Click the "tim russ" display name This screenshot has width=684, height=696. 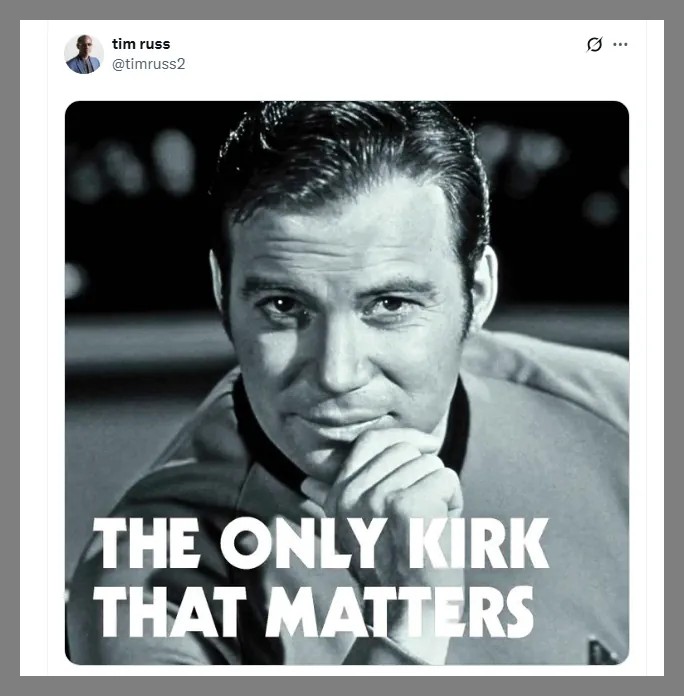click(x=141, y=45)
